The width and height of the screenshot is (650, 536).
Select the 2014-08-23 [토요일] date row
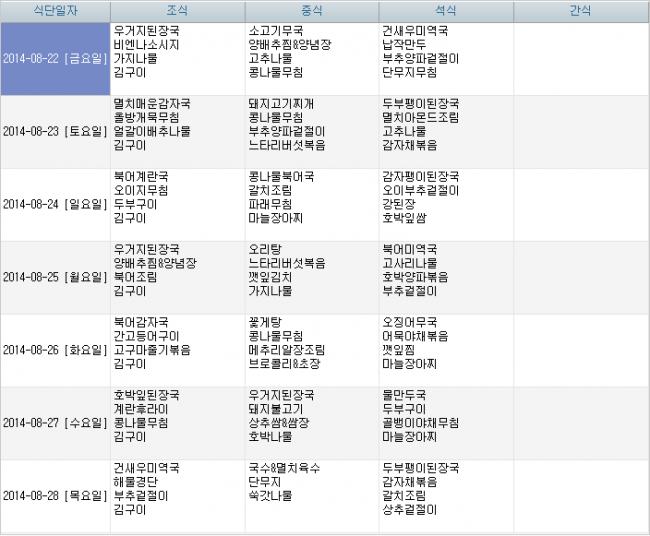pos(55,132)
